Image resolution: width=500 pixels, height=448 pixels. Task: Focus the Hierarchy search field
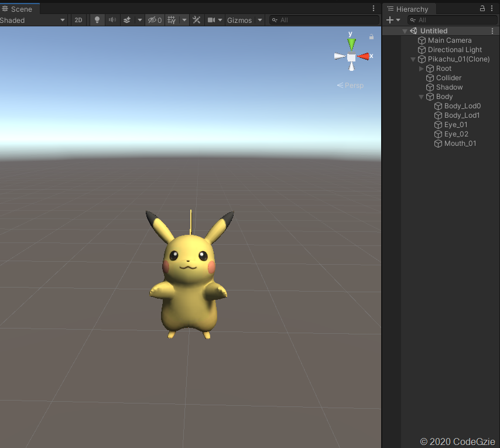point(452,20)
